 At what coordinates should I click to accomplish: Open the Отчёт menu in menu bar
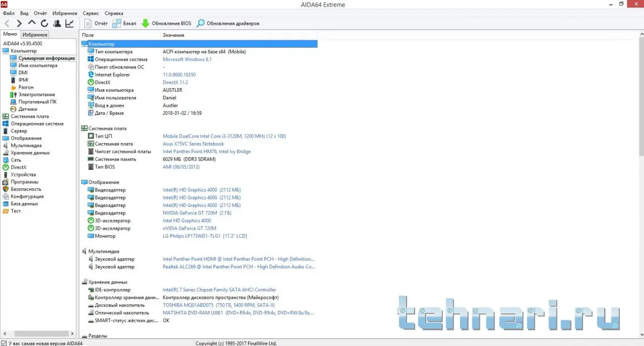(x=40, y=13)
